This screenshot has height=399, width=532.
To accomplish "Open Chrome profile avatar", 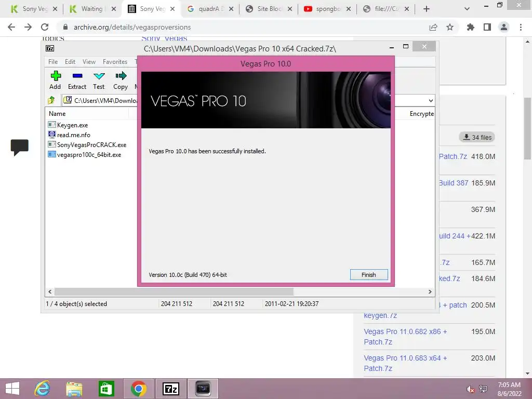I will [x=504, y=27].
